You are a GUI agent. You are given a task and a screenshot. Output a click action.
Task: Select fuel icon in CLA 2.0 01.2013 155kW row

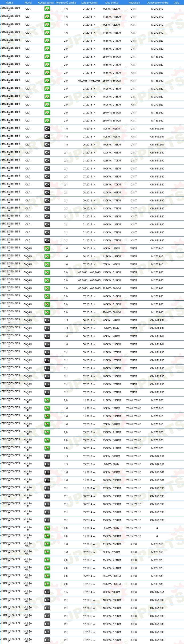[x=47, y=41]
